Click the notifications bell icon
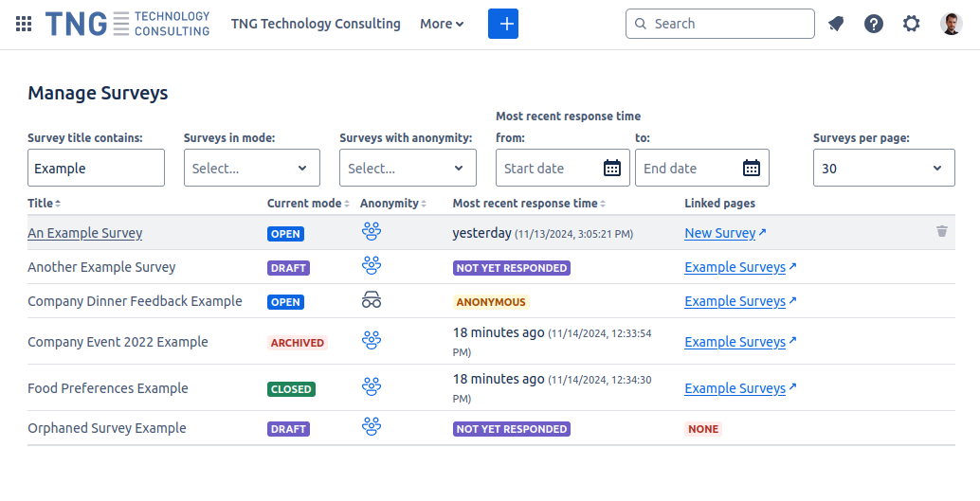This screenshot has height=501, width=980. [x=835, y=24]
